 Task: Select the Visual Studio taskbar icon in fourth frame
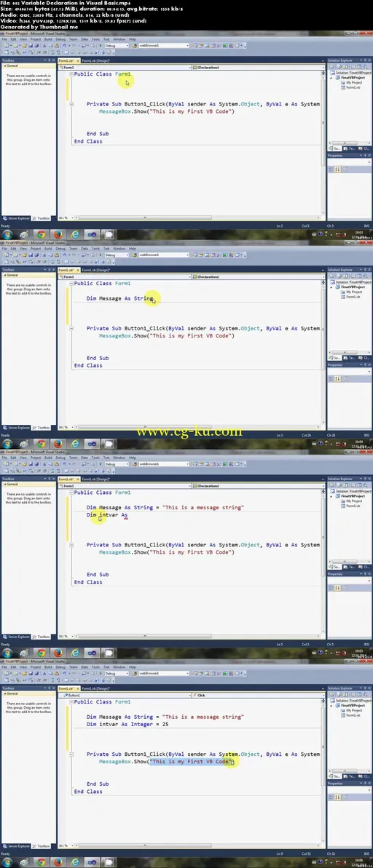(92, 862)
